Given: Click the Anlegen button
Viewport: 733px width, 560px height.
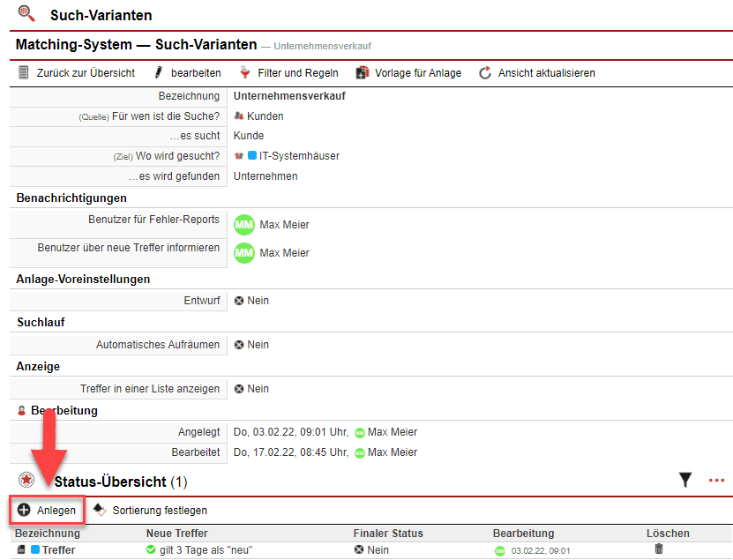Looking at the screenshot, I should point(47,511).
